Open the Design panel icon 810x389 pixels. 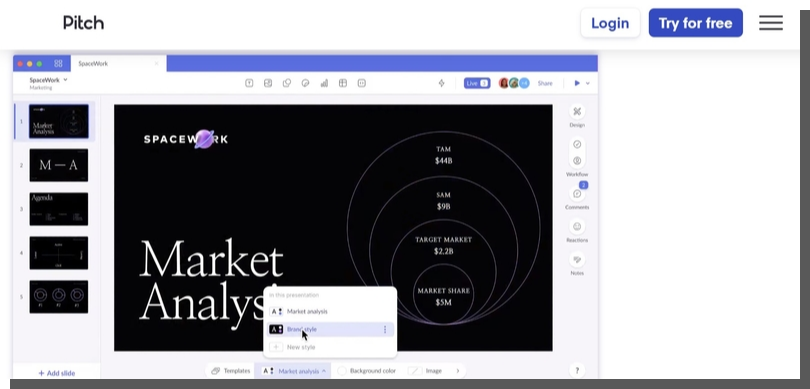pyautogui.click(x=577, y=112)
